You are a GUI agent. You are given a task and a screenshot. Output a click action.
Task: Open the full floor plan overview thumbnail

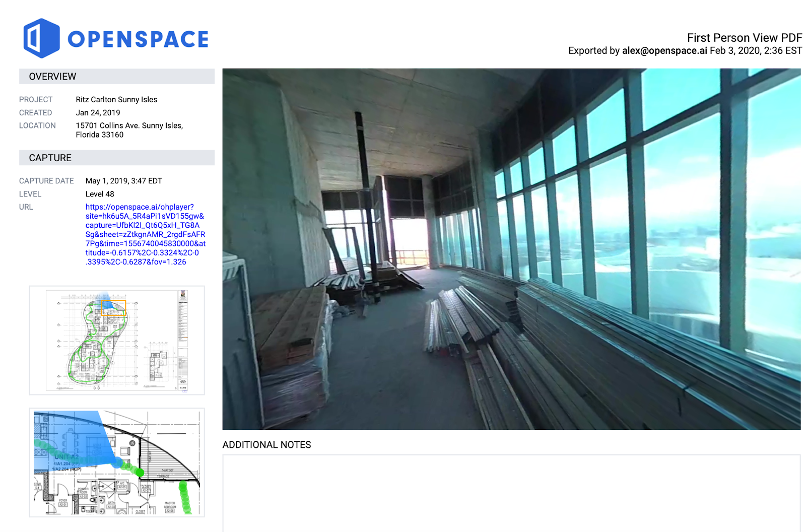(117, 340)
